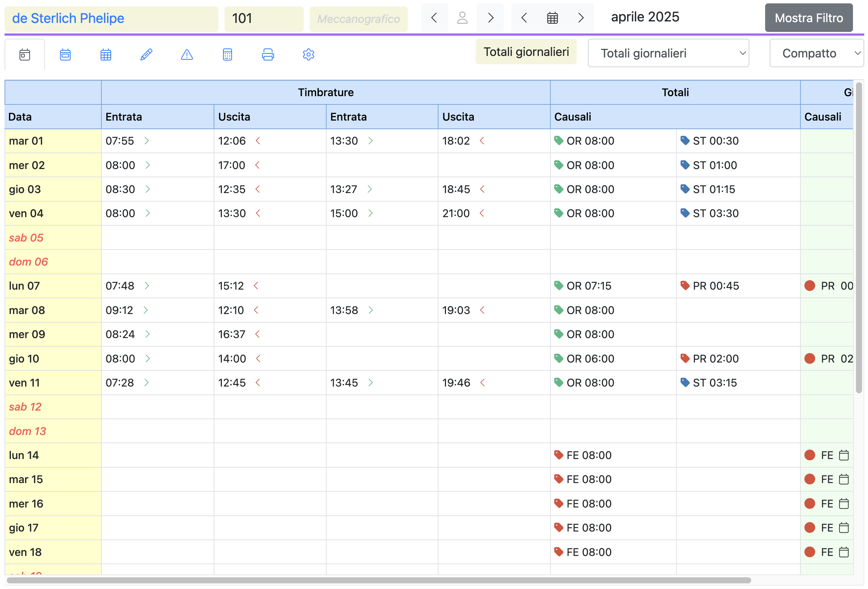Click the horizontal scrollbar at the bottom

tap(379, 580)
